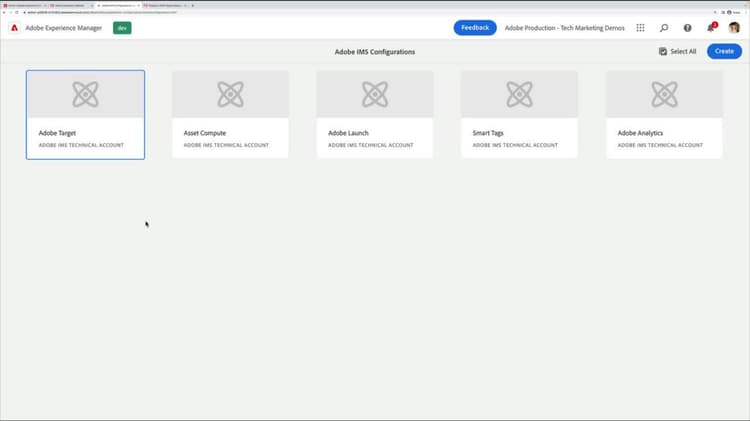
Task: Open the help question mark icon
Action: 687,28
